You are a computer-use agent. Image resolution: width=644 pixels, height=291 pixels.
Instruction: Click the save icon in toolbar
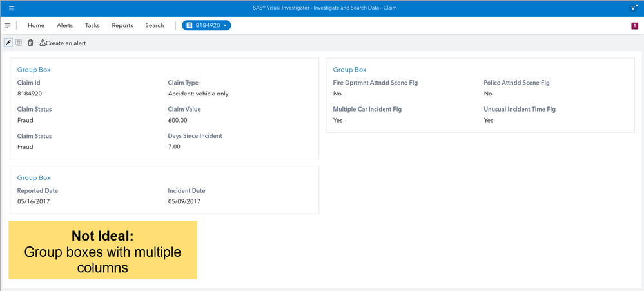(x=19, y=43)
